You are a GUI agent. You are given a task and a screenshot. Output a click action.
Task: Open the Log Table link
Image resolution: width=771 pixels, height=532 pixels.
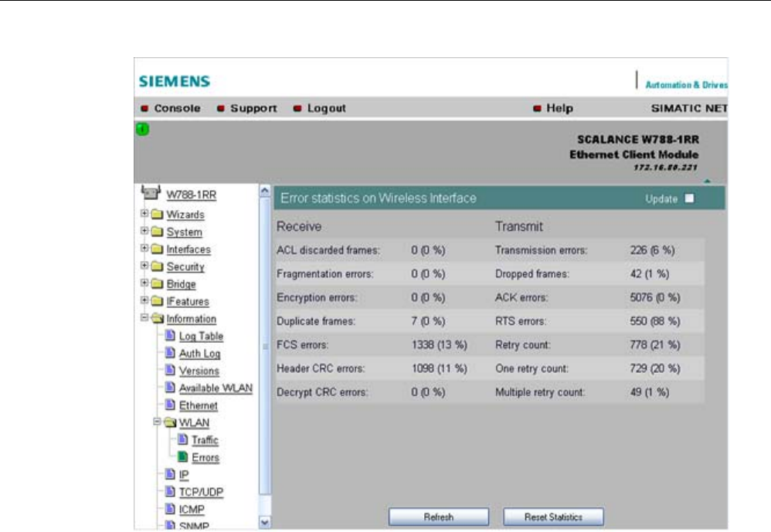(x=201, y=336)
